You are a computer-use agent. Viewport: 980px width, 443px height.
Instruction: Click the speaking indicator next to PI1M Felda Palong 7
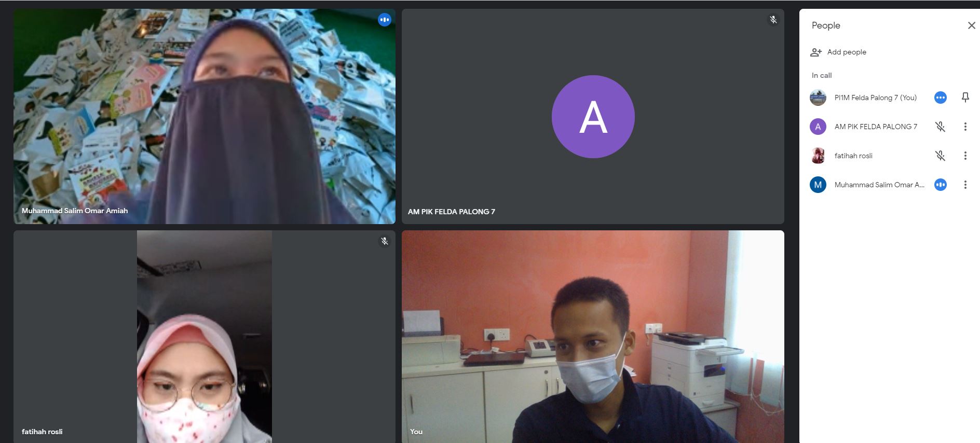[940, 98]
